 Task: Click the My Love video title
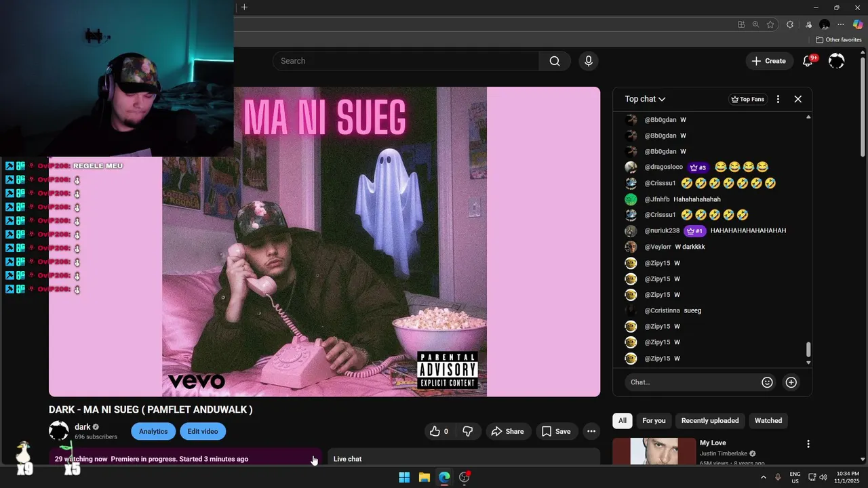click(x=713, y=443)
